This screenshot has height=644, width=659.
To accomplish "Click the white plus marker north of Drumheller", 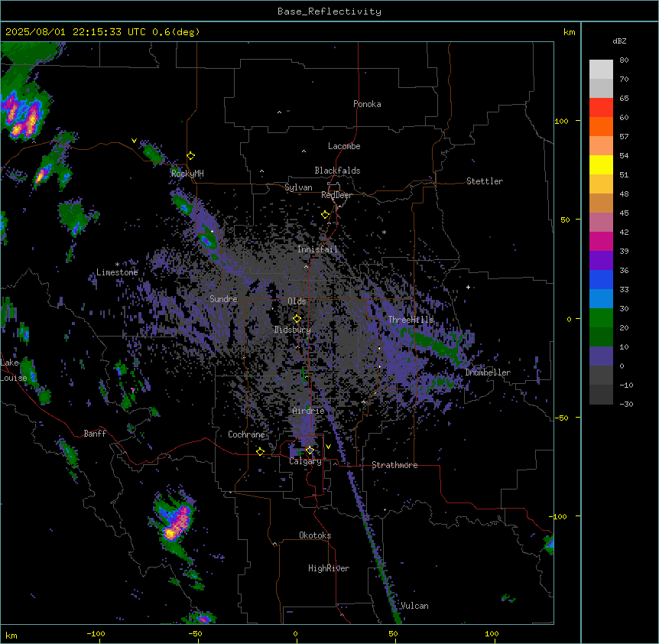I will [x=468, y=287].
